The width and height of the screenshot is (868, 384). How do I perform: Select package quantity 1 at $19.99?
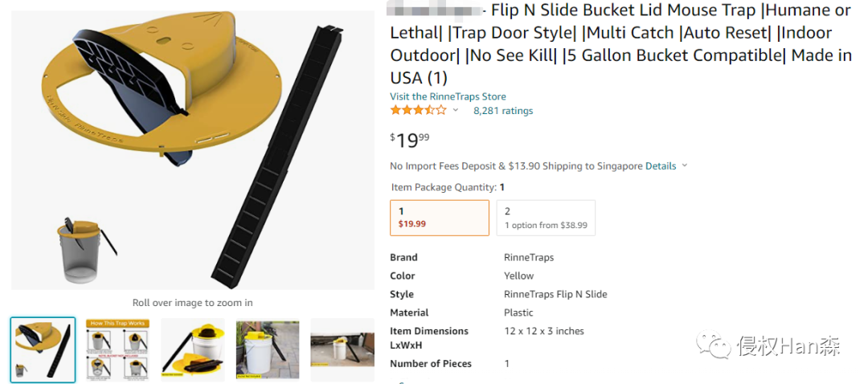(439, 218)
